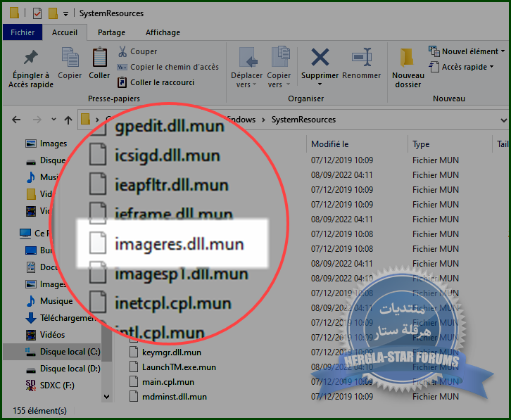
Task: Click mdminst.dll.mun file icon
Action: [x=134, y=396]
